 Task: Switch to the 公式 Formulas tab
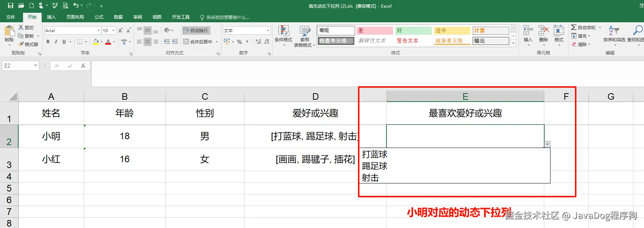click(99, 17)
